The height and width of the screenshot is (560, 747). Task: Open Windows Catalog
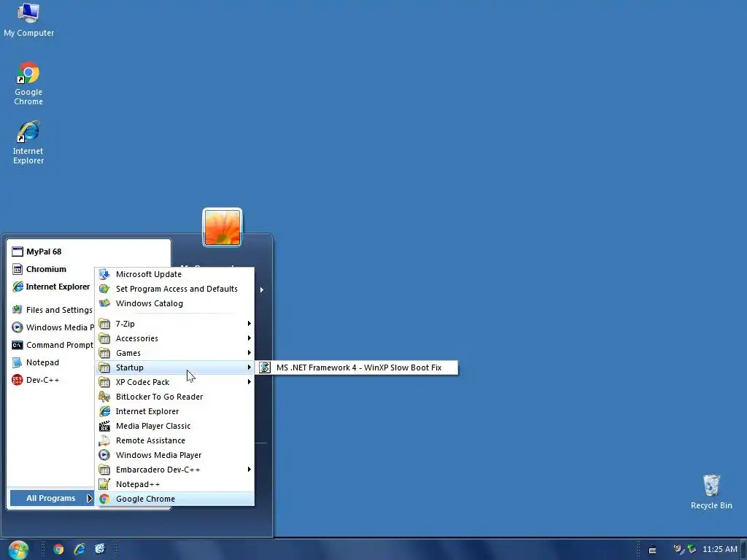[176, 303]
